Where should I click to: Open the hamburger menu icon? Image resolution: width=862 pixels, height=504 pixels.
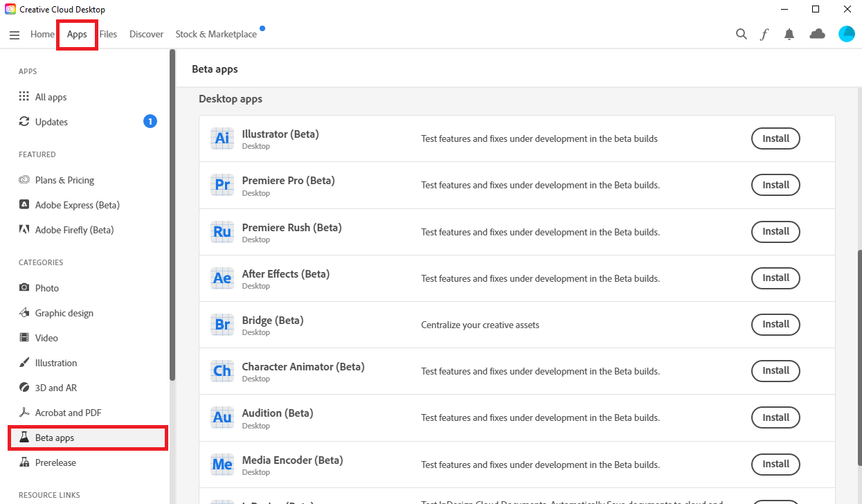point(15,35)
